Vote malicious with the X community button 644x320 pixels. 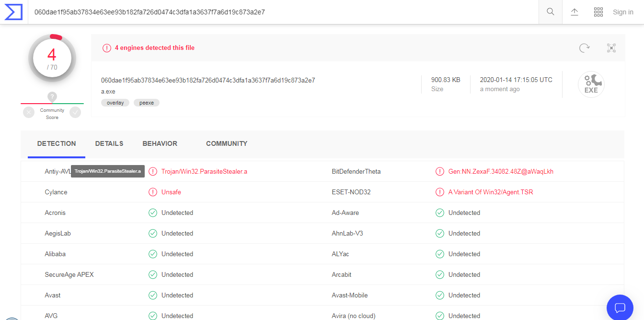[29, 112]
